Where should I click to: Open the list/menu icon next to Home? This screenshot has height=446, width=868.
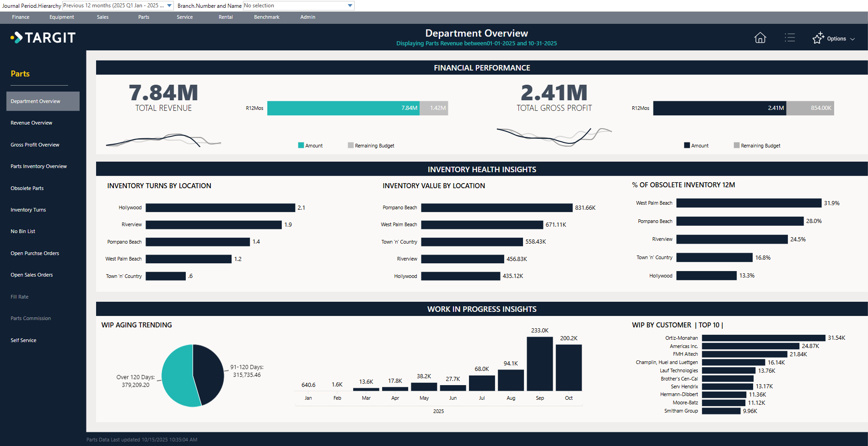click(x=790, y=38)
